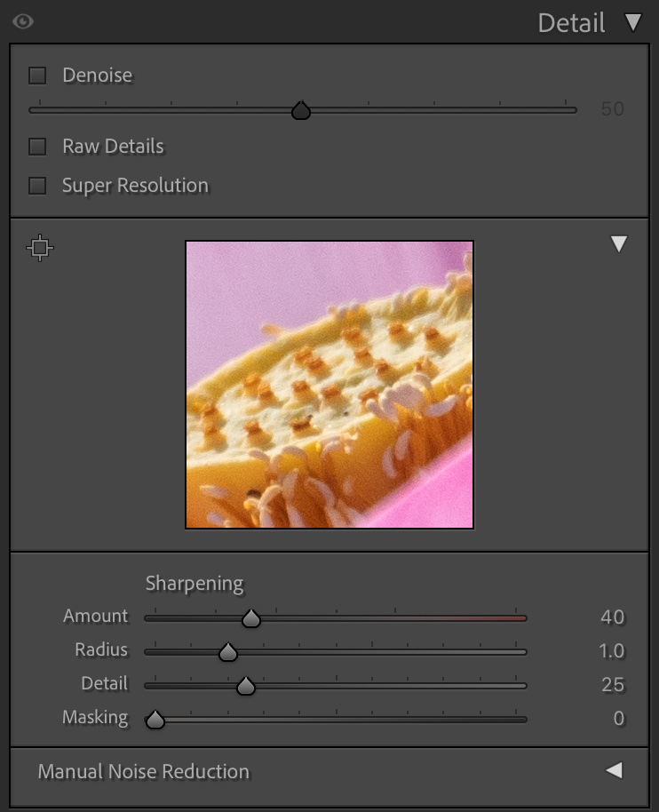The width and height of the screenshot is (659, 812).
Task: Click the Masking slider handle
Action: point(155,720)
